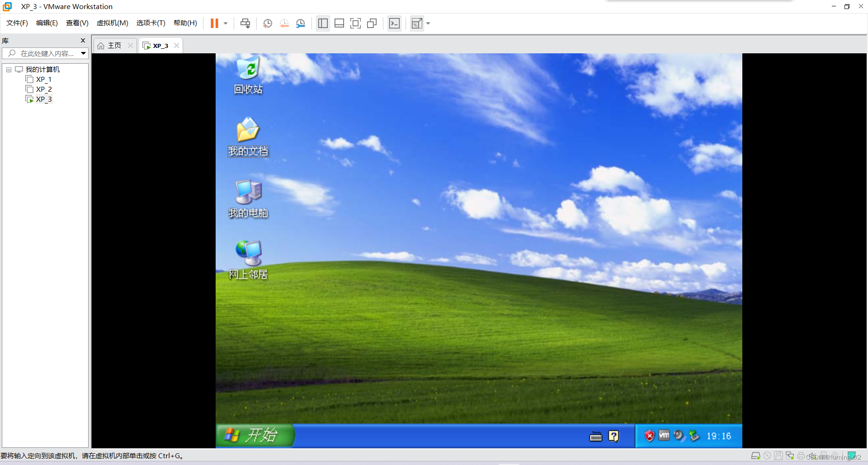The width and height of the screenshot is (868, 465).
Task: Switch to Unity mode
Action: pyautogui.click(x=372, y=23)
